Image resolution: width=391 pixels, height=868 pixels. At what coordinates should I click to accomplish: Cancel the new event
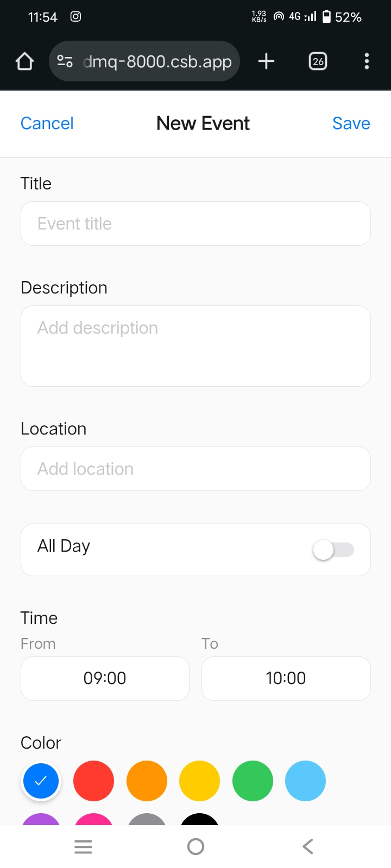(x=47, y=123)
